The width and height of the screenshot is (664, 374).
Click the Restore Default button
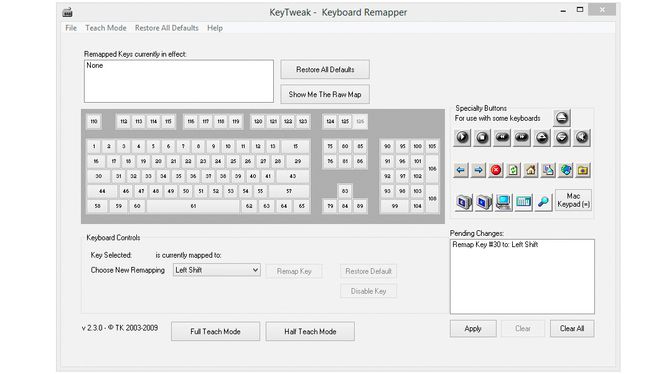(x=368, y=271)
